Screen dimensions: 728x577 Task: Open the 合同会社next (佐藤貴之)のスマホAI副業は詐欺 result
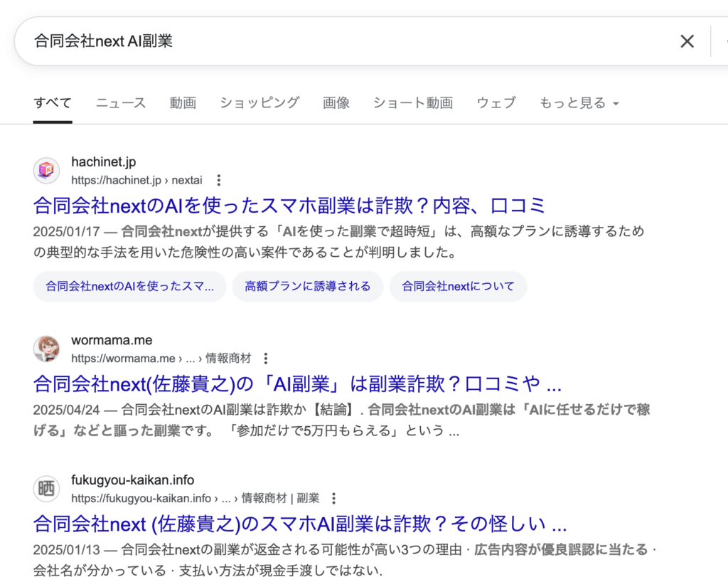click(300, 524)
